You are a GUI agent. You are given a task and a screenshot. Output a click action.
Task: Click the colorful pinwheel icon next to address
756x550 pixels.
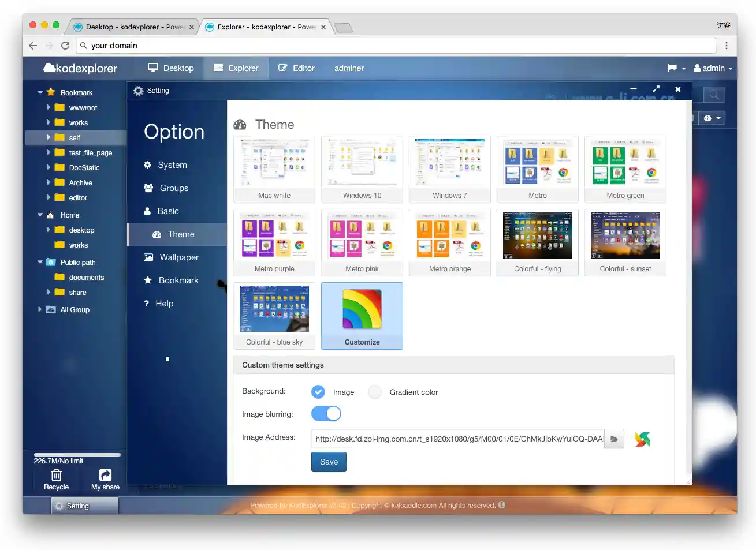642,439
